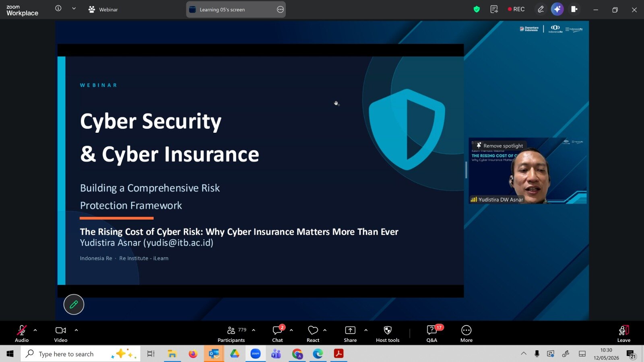This screenshot has width=644, height=362.
Task: Expand the share options arrow
Action: click(366, 330)
